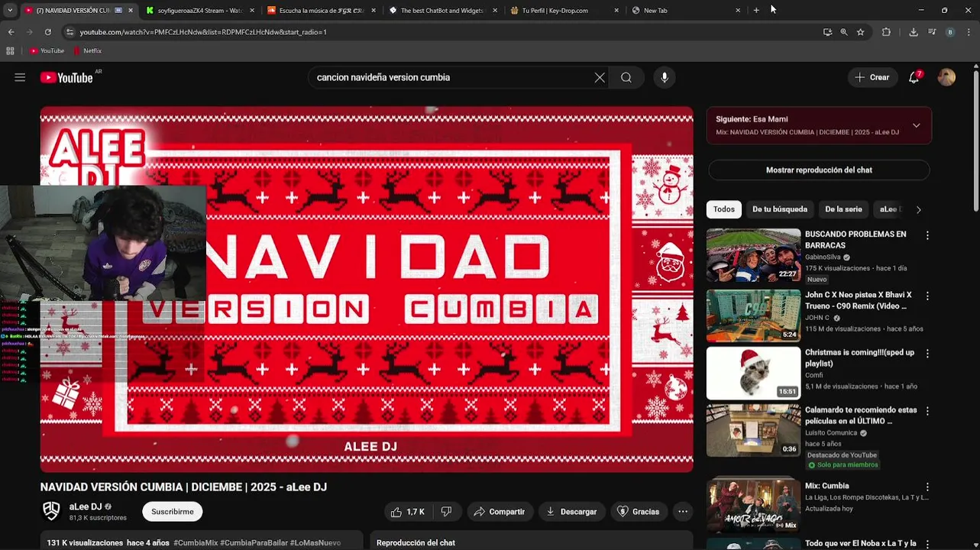Switch to soyfigueroaZK4 Stream tab
Image resolution: width=980 pixels, height=550 pixels.
(x=201, y=11)
